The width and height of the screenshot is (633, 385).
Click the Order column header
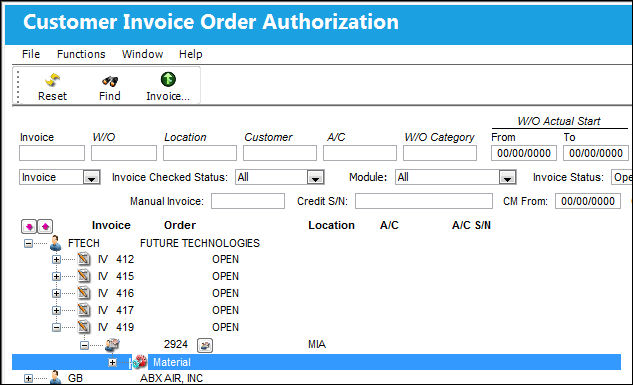pyautogui.click(x=180, y=225)
